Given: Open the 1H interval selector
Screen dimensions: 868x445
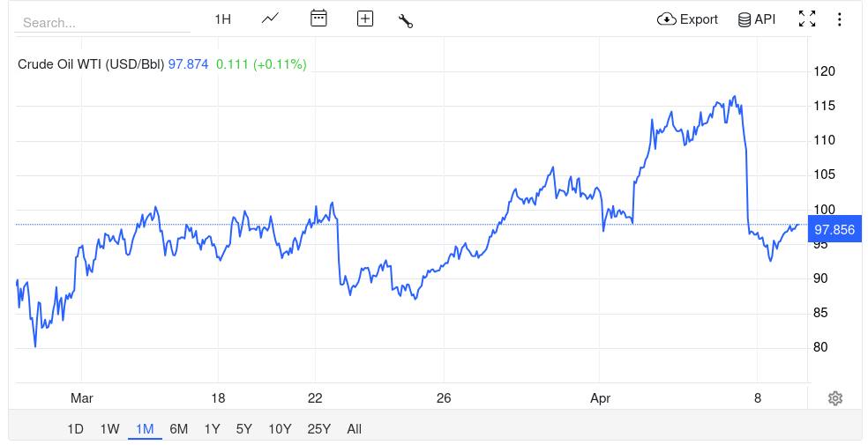Looking at the screenshot, I should click(222, 19).
